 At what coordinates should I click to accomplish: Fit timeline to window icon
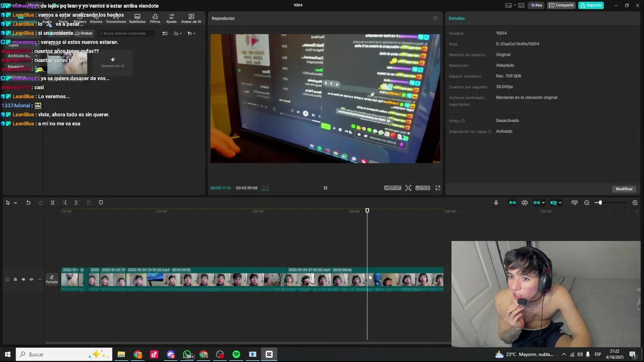click(x=575, y=203)
